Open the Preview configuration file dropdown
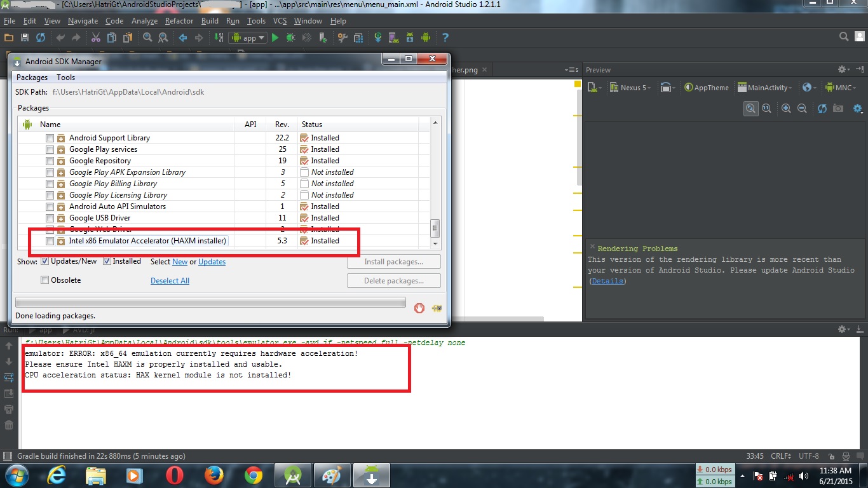Viewport: 868px width, 488px height. [594, 88]
